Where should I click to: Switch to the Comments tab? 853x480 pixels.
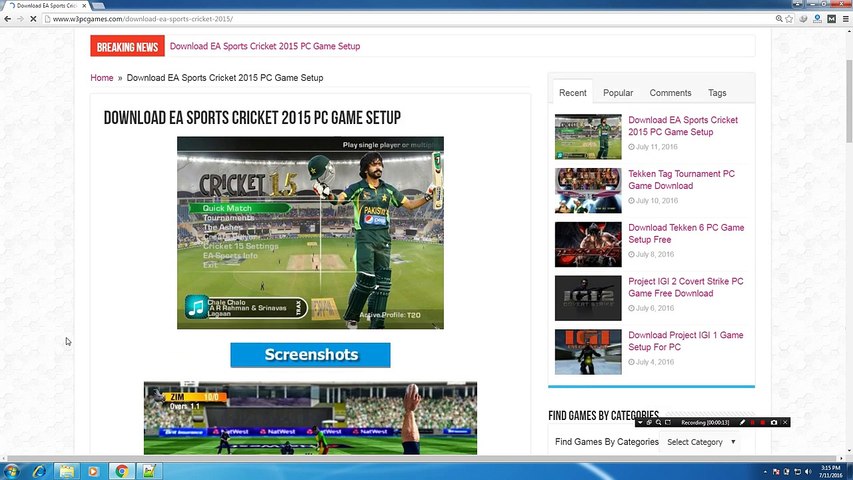coord(670,93)
